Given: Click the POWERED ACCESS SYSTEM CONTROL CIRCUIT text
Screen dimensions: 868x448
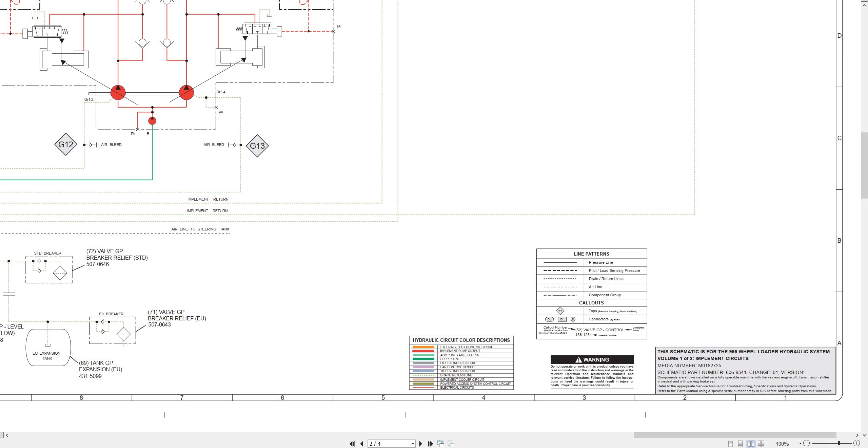Looking at the screenshot, I should (475, 384).
